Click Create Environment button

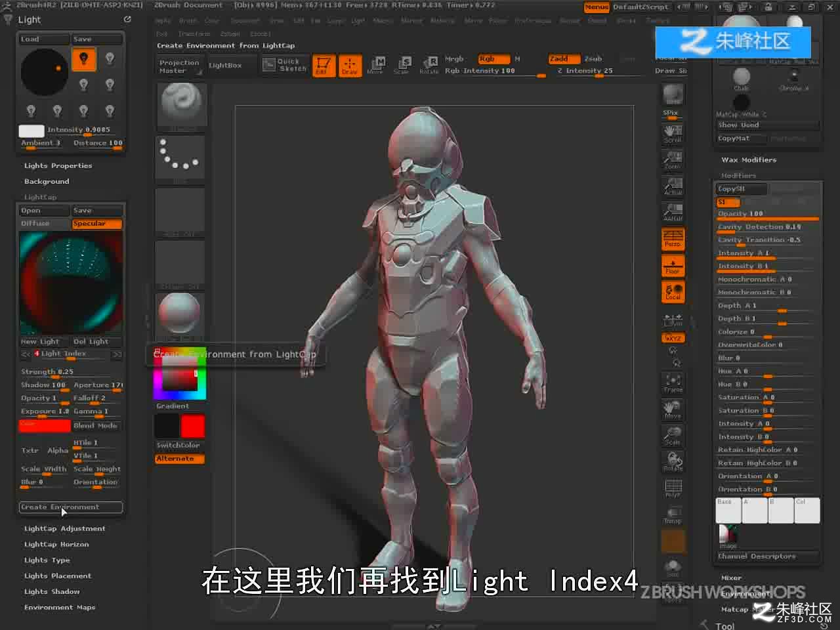(x=71, y=507)
